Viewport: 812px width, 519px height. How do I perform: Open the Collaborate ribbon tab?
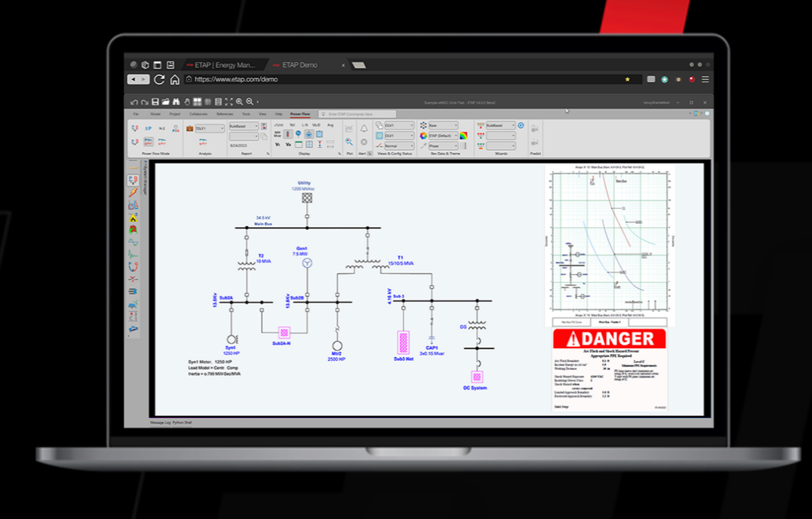pos(198,114)
